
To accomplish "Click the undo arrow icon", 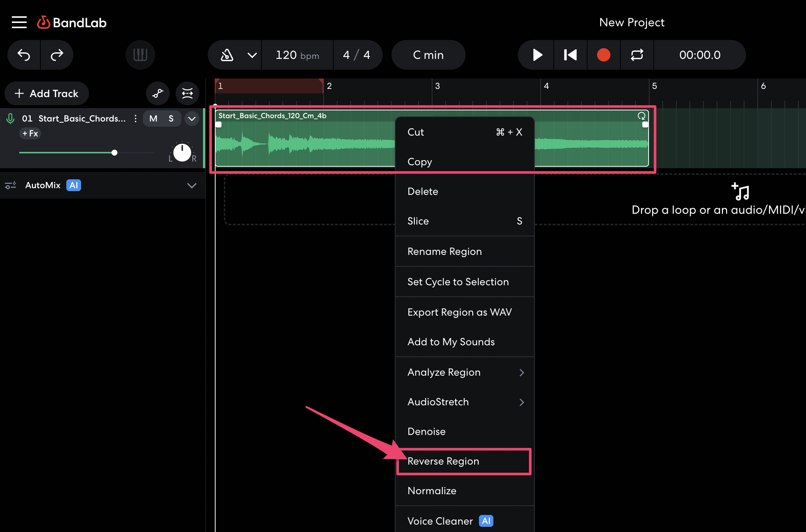I will (24, 55).
